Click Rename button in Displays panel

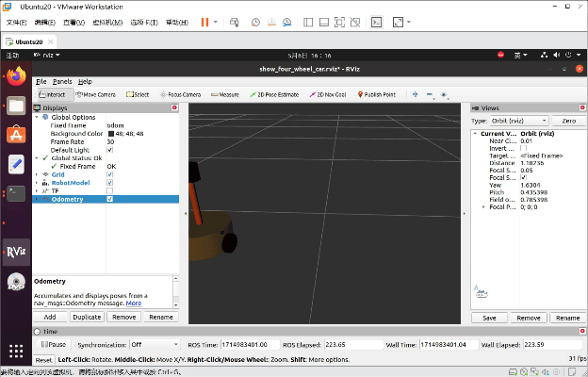[161, 317]
